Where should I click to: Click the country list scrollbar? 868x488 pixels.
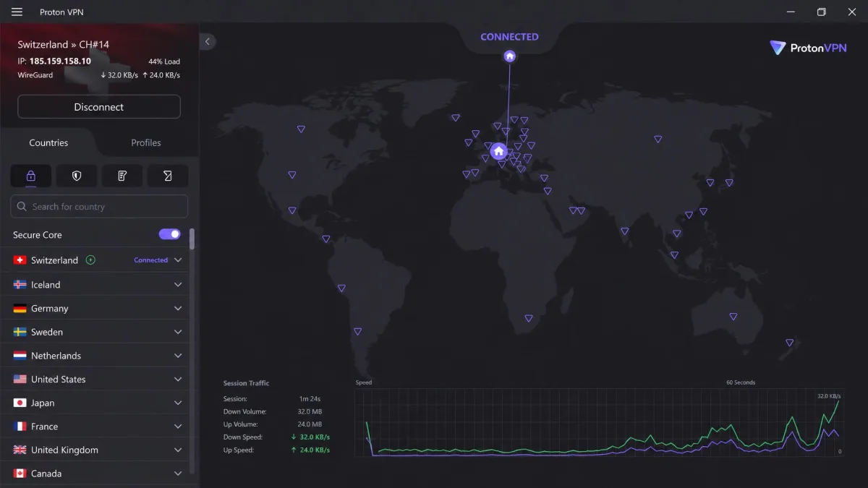click(192, 239)
